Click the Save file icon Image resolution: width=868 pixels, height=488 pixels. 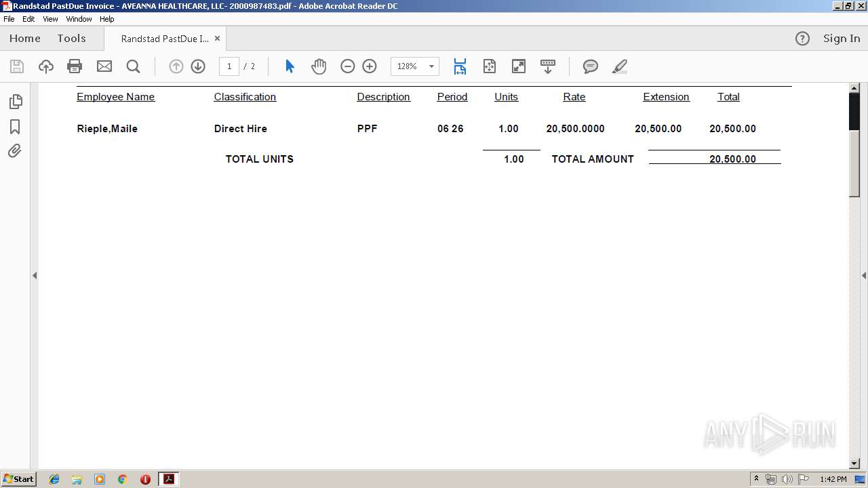tap(17, 66)
